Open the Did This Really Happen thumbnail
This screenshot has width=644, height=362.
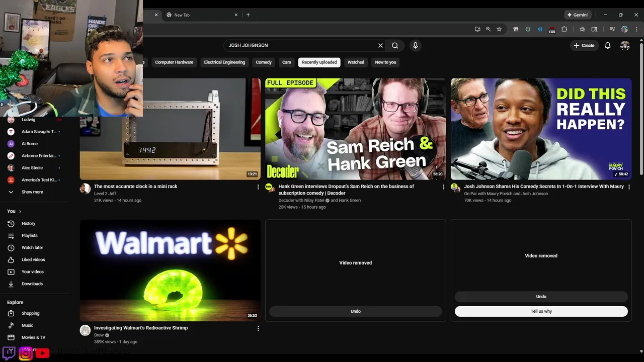(x=541, y=129)
